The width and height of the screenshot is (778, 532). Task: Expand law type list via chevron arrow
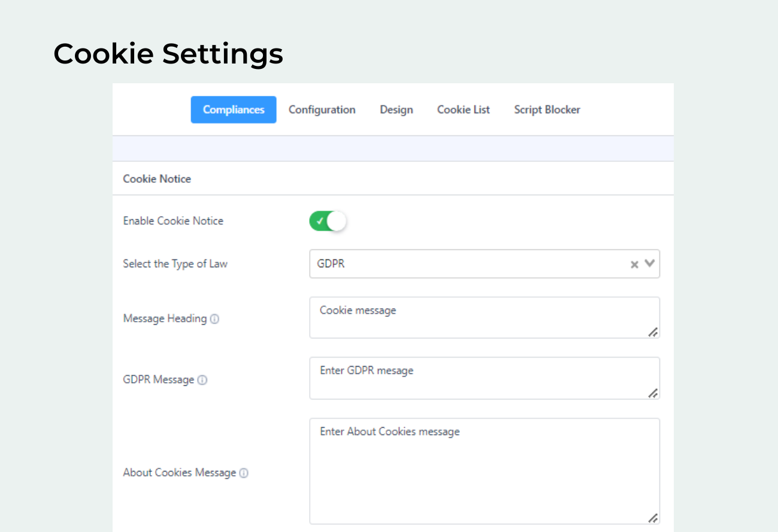650,264
